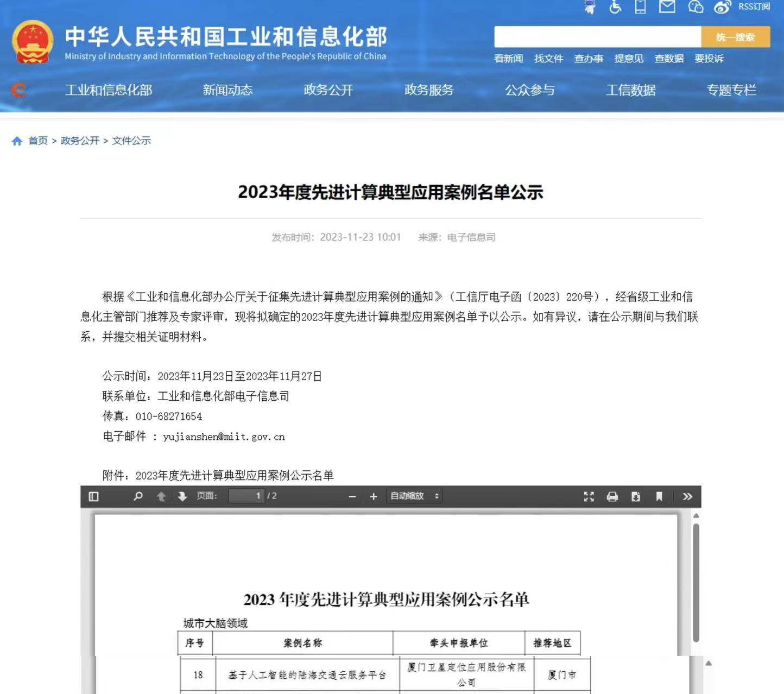
Task: Expand more tools with the >> chevron
Action: (x=687, y=496)
